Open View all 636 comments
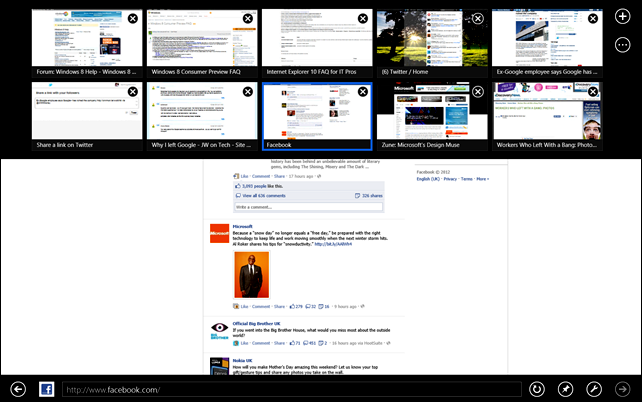The image size is (642, 402). click(264, 196)
